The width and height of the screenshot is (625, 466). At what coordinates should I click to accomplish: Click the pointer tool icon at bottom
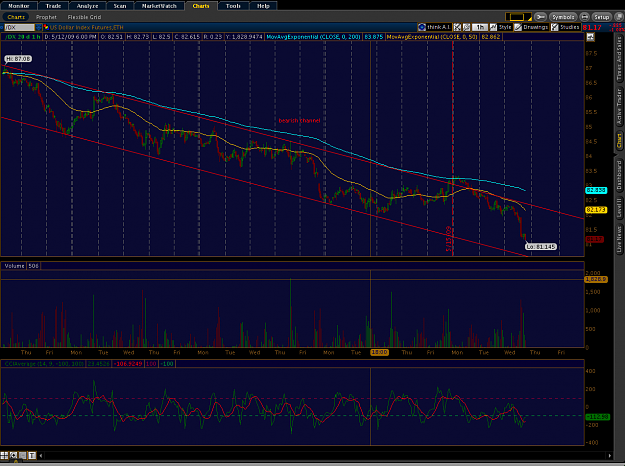tap(14, 455)
